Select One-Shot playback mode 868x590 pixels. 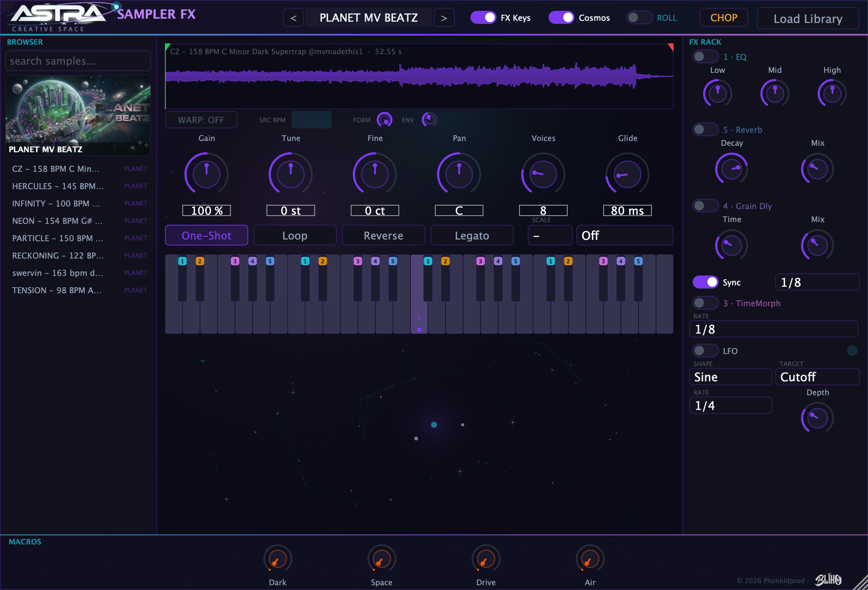[207, 235]
